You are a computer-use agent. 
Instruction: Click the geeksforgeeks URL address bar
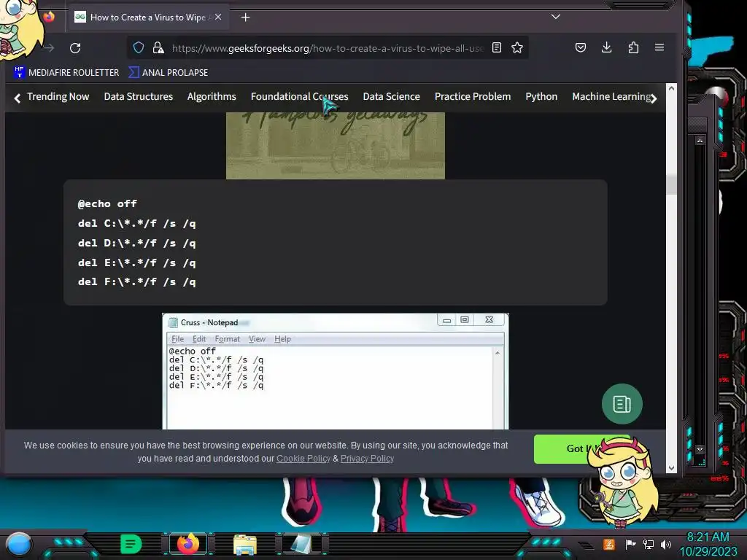(x=327, y=48)
